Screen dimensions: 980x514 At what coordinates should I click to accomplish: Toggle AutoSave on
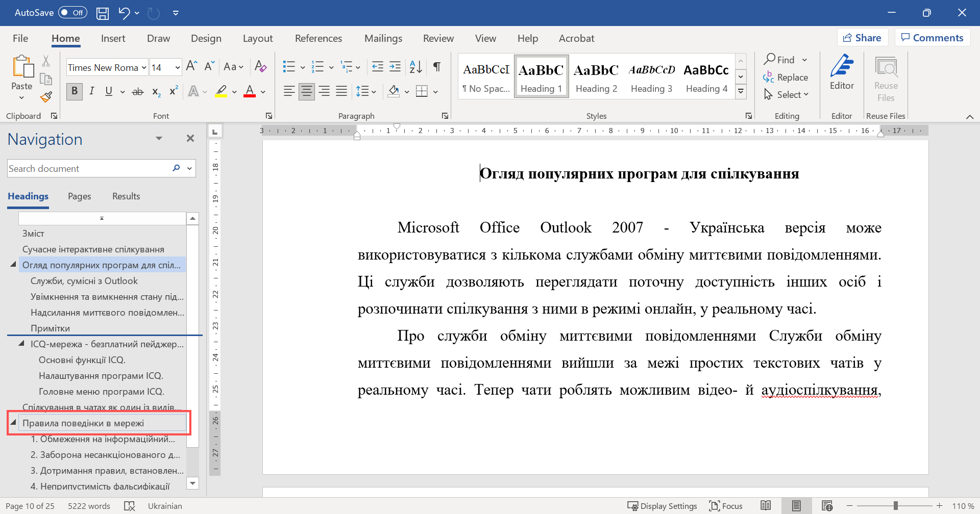(72, 12)
